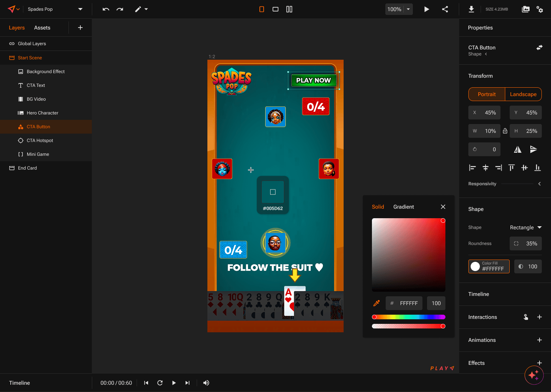
Task: Align shape to vertical middle
Action: (x=525, y=168)
